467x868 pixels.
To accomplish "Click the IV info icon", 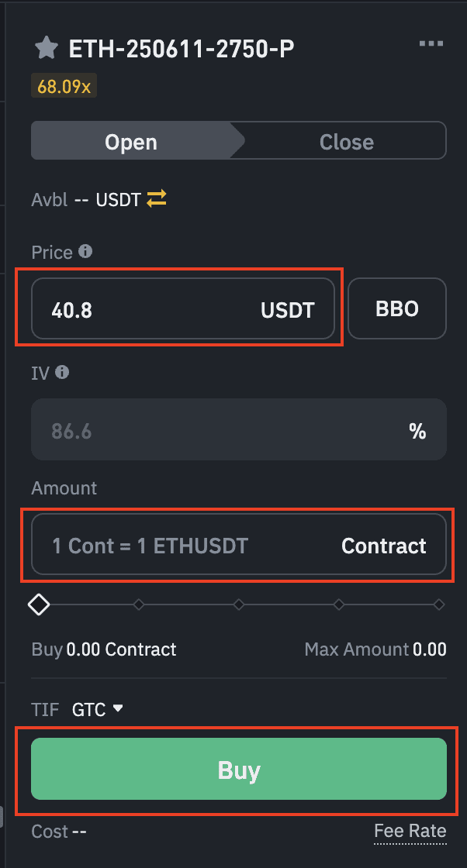I will [x=62, y=373].
